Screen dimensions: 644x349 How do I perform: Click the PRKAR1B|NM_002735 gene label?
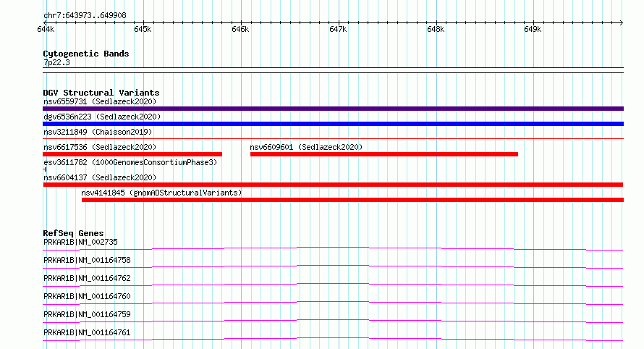tap(80, 242)
